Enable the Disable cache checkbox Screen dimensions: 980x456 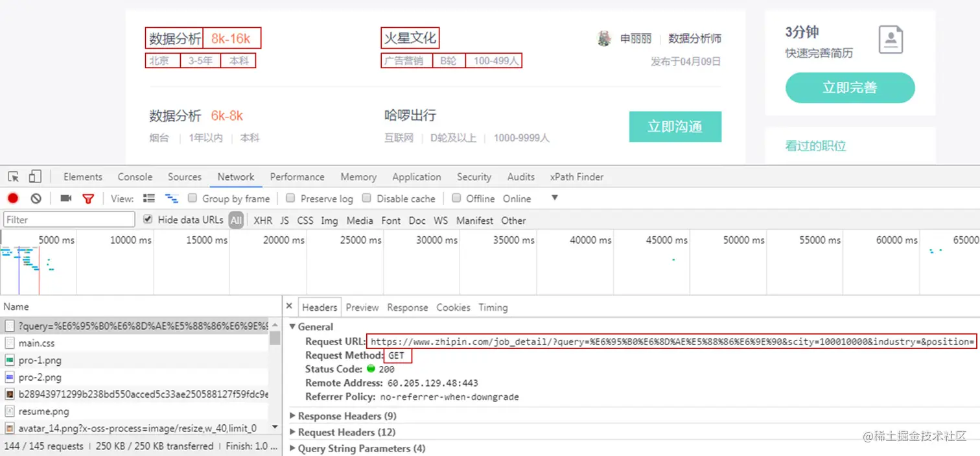pos(367,198)
